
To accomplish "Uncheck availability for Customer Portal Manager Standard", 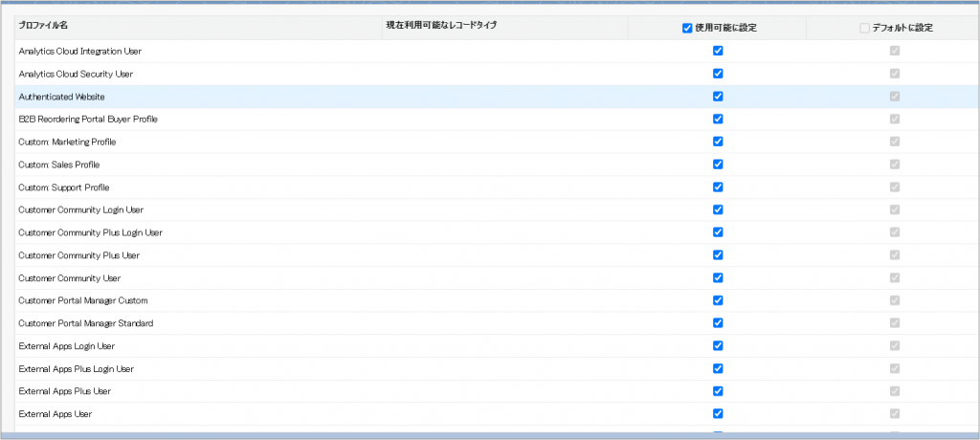I will click(x=718, y=323).
